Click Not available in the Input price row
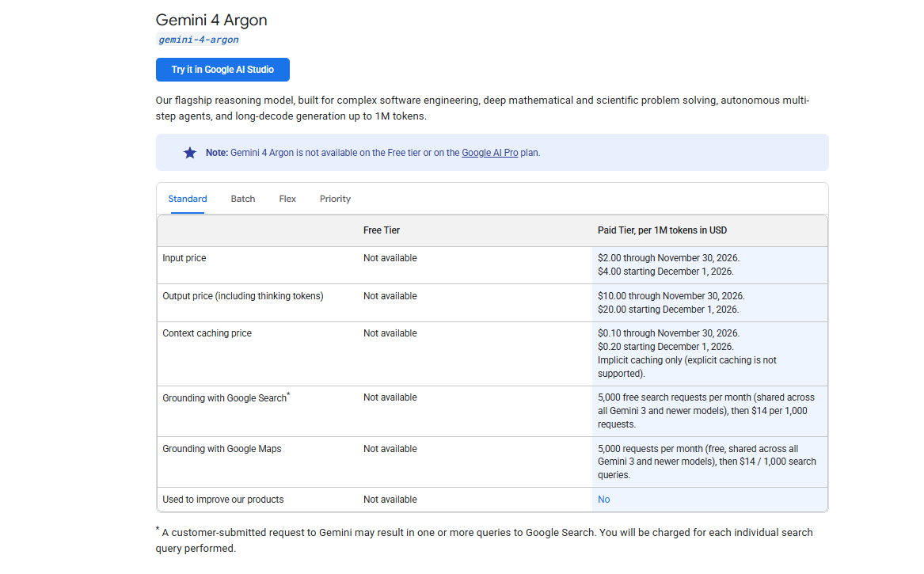Screen dimensions: 924x574 [390, 258]
